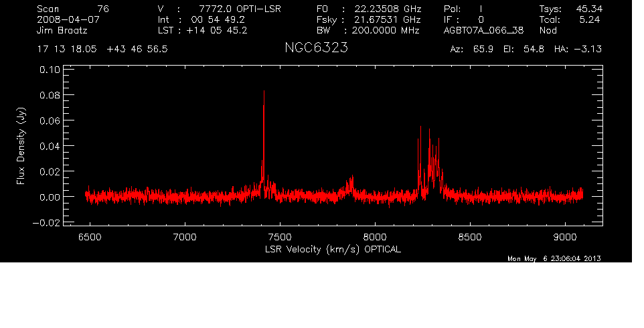Select the scan number 76
Viewport: 644px width, 328px height.
click(103, 9)
